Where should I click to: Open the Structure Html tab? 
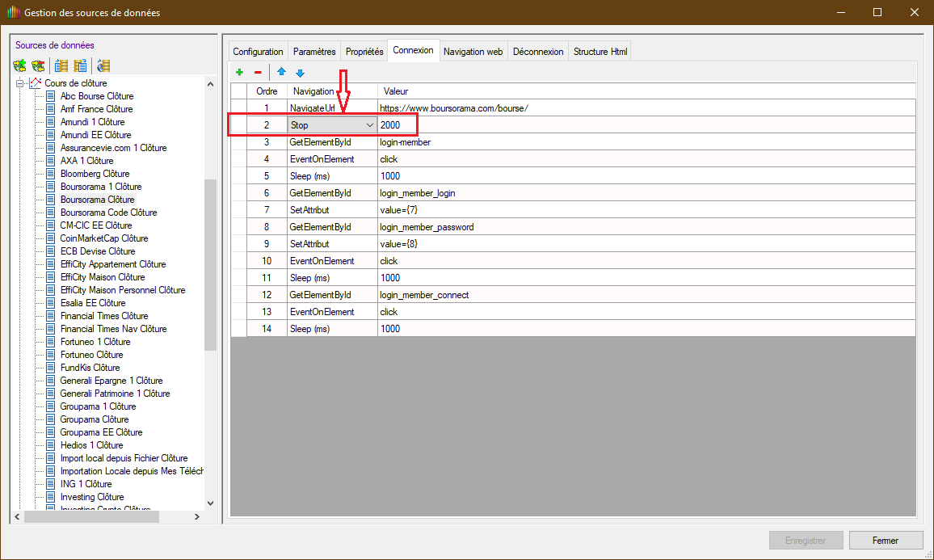tap(600, 52)
